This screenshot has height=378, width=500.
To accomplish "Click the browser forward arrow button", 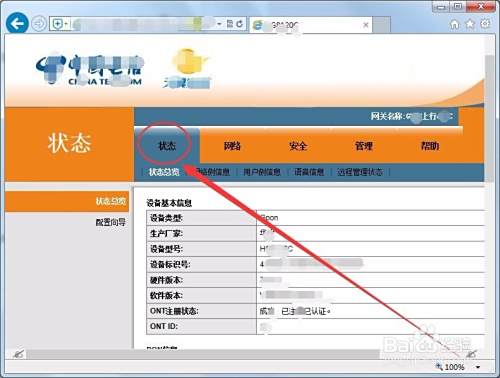I will point(39,24).
